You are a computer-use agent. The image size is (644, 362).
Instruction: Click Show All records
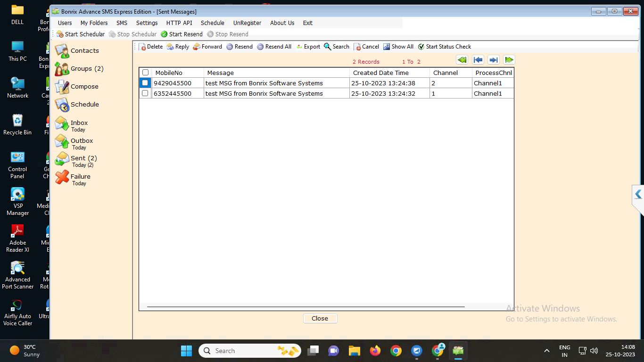pos(398,47)
